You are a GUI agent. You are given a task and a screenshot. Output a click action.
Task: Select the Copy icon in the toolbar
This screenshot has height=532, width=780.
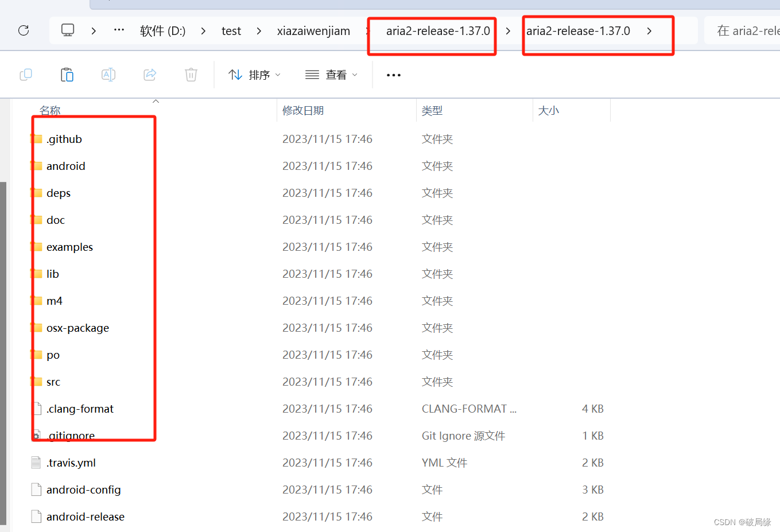tap(25, 75)
